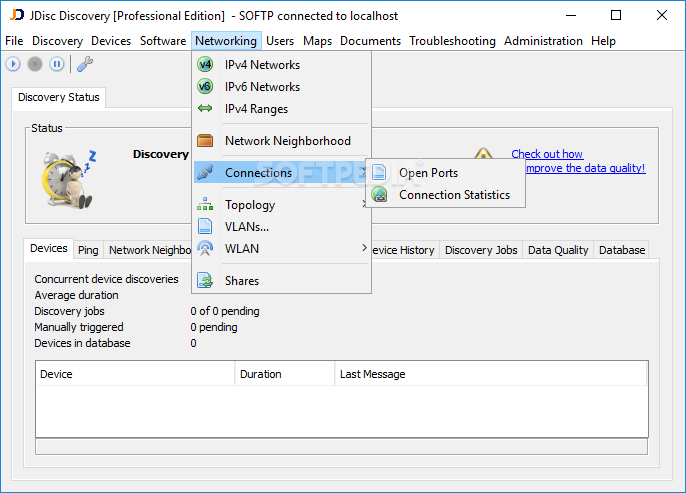The height and width of the screenshot is (493, 686).
Task: Click the v4 icon beside IPv4 Networks
Action: [205, 65]
